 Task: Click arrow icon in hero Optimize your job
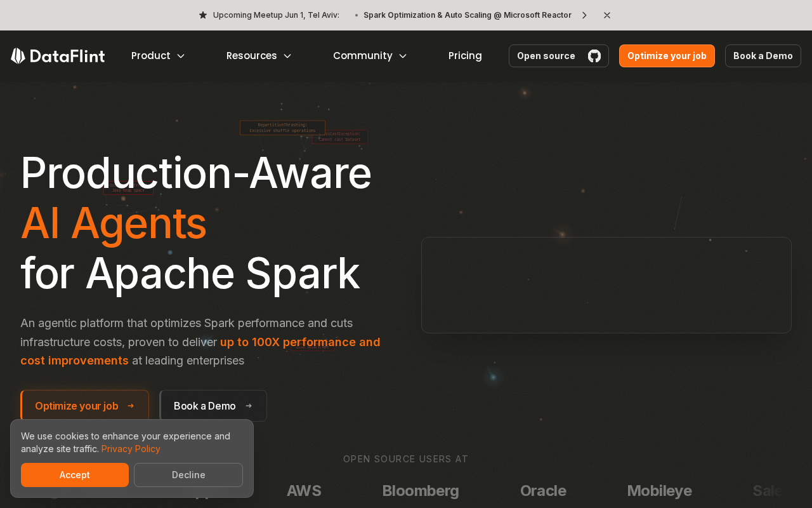click(131, 406)
